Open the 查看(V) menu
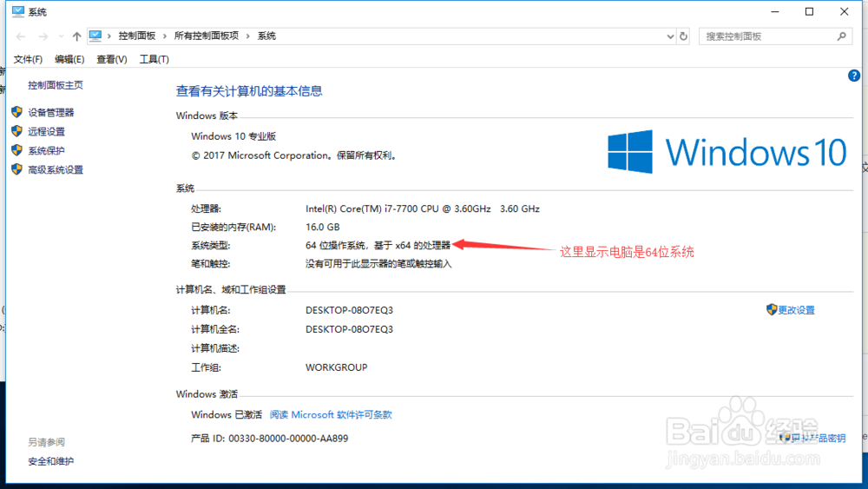Screen dimensions: 868x489 112,59
